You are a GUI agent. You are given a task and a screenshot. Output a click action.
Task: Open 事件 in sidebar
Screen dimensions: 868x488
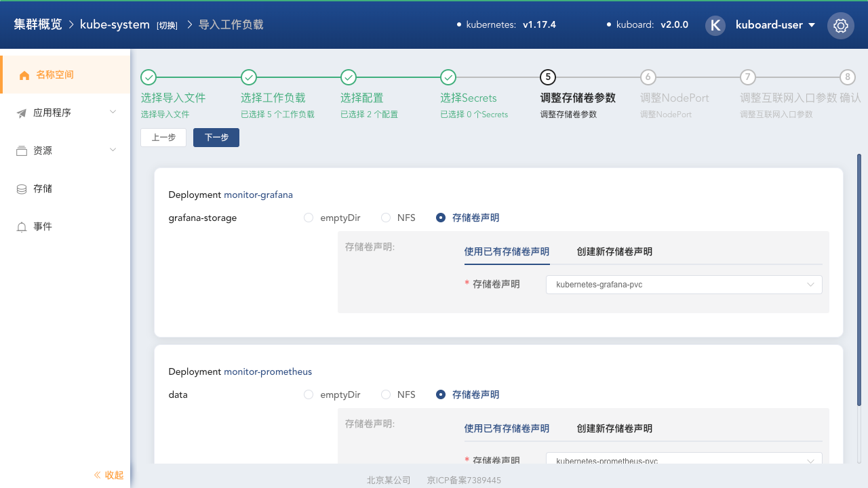(65, 226)
